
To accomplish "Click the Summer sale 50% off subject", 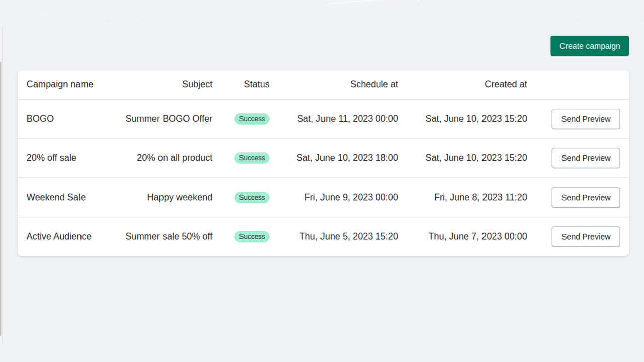I will (x=169, y=236).
